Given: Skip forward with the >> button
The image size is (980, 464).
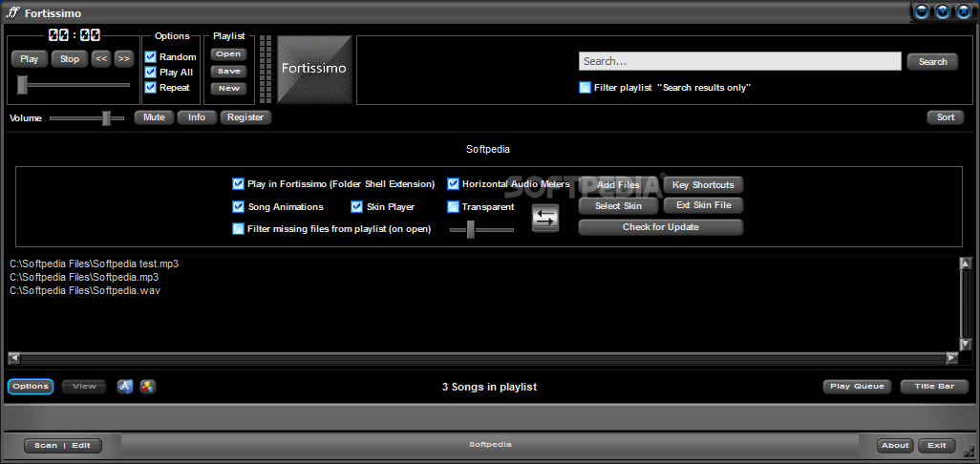Looking at the screenshot, I should tap(124, 58).
